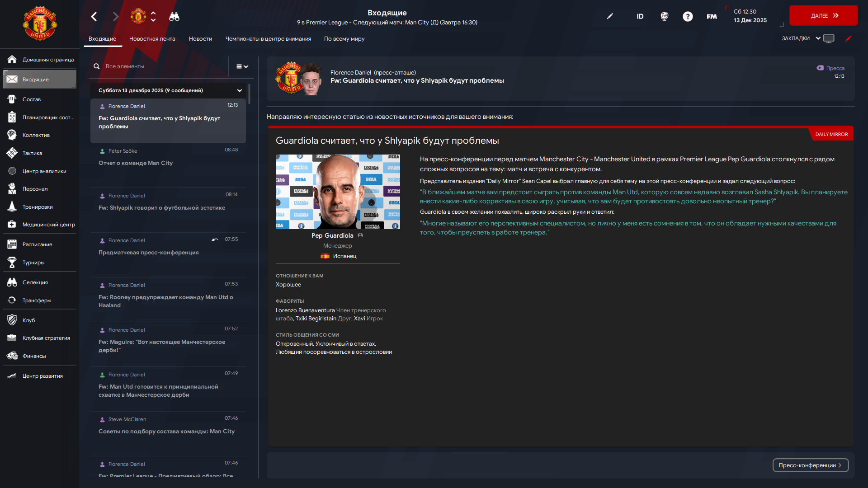The height and width of the screenshot is (488, 868).
Task: Click the back navigation arrow
Action: tap(94, 17)
